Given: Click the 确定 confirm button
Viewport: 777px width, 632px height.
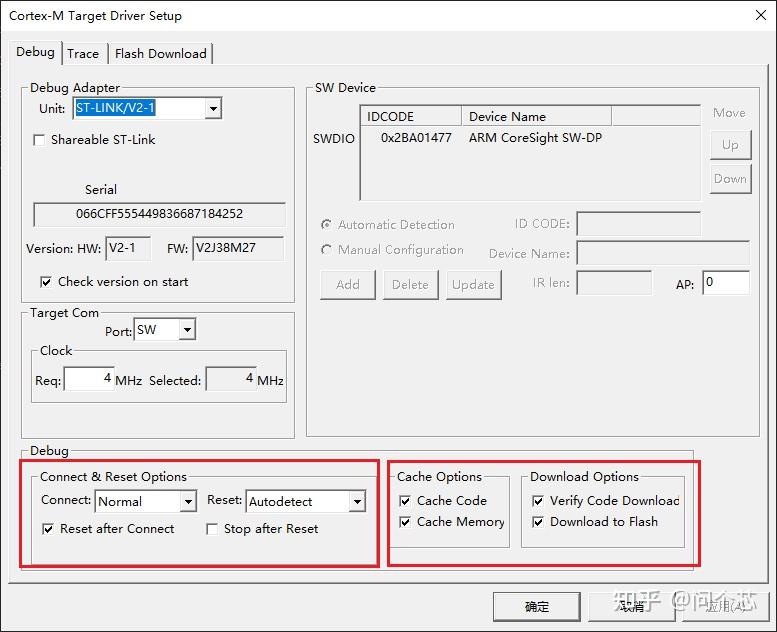Looking at the screenshot, I should (x=537, y=606).
